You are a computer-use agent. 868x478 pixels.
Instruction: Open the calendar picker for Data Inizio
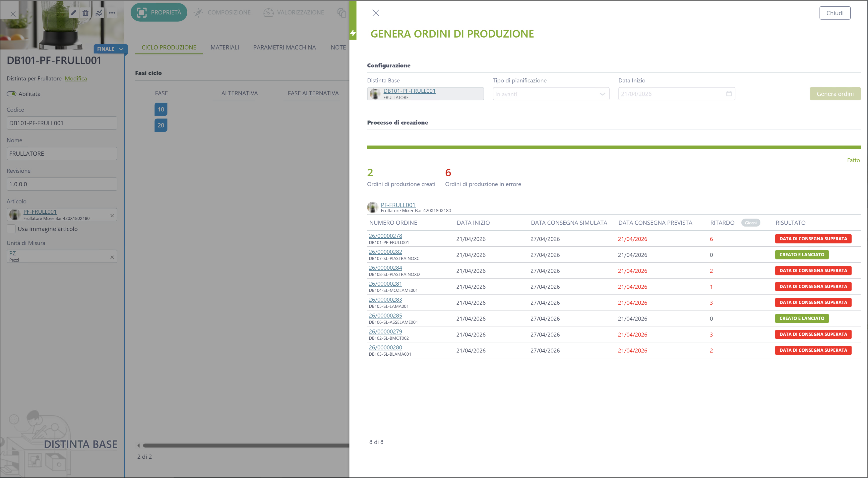click(x=729, y=94)
